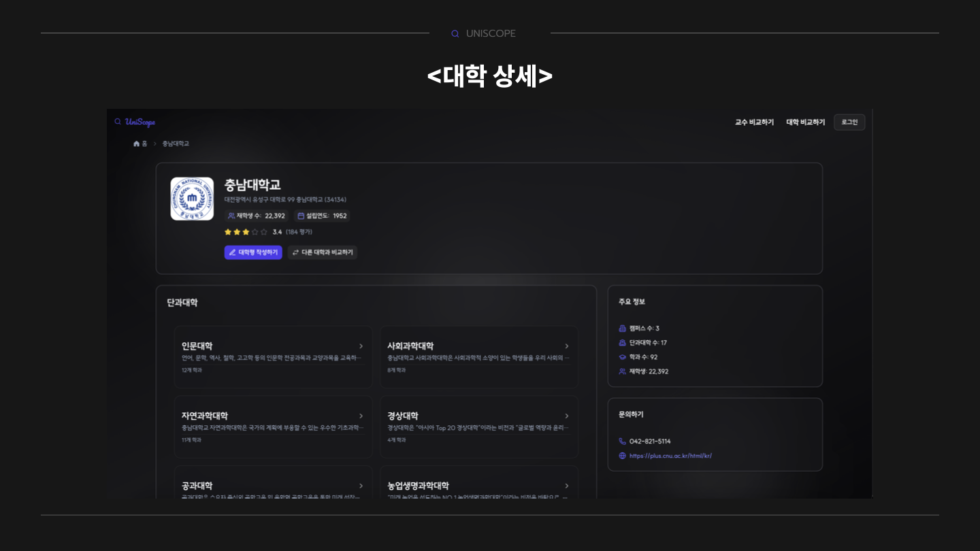Click 대학평 작성하기 button

tap(253, 252)
